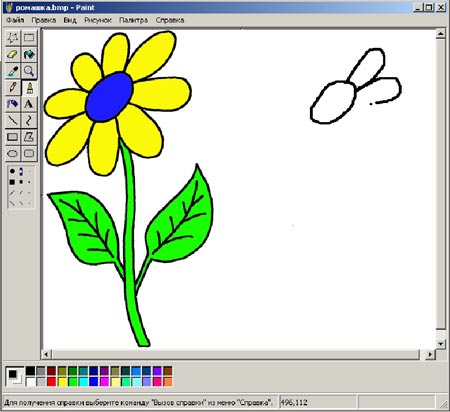Pick the red color swatch in palette
Viewport: 450px width, 412px height.
point(52,382)
